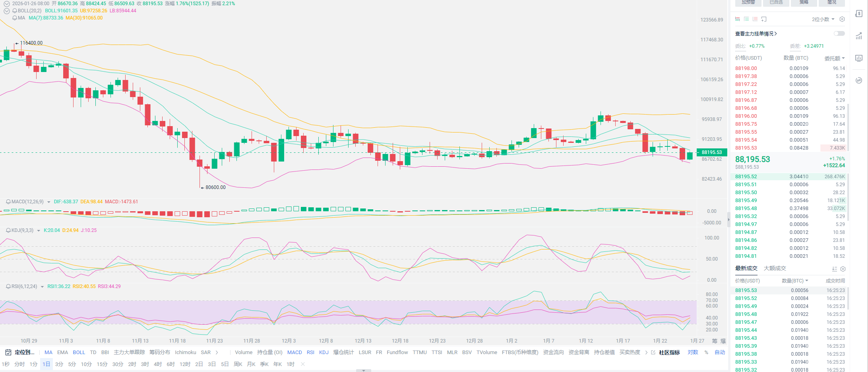The width and height of the screenshot is (868, 372).
Task: Show only sell orders (red list icon)
Action: 755,19
